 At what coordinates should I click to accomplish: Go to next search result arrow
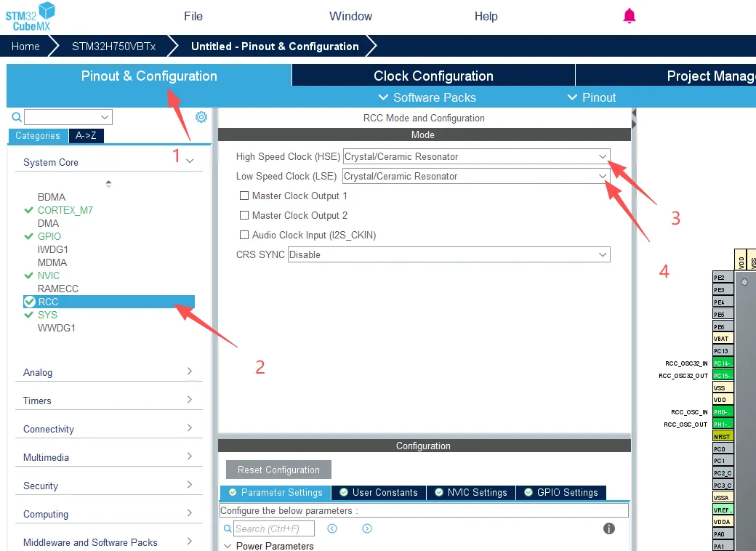367,528
